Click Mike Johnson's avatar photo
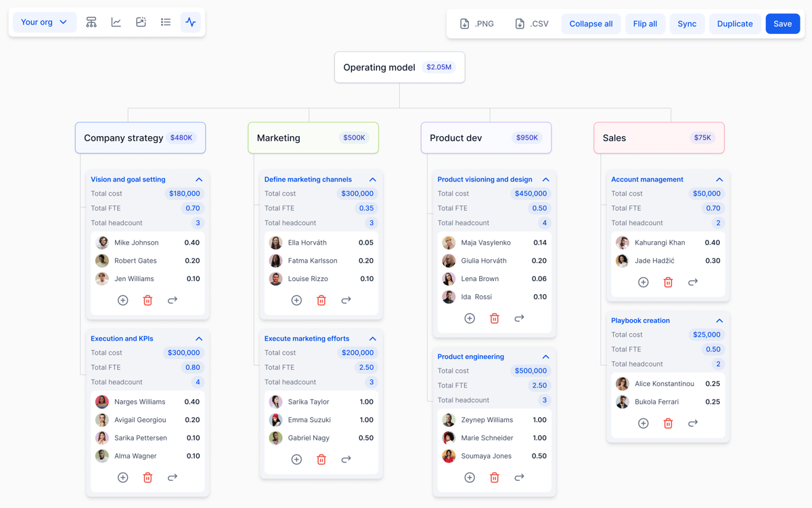Image resolution: width=812 pixels, height=508 pixels. pos(102,242)
